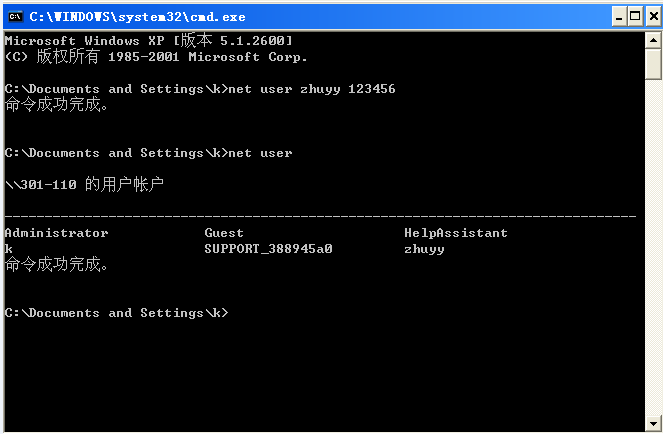
Task: Click the Microsoft Windows XP version line
Action: pyautogui.click(x=148, y=41)
